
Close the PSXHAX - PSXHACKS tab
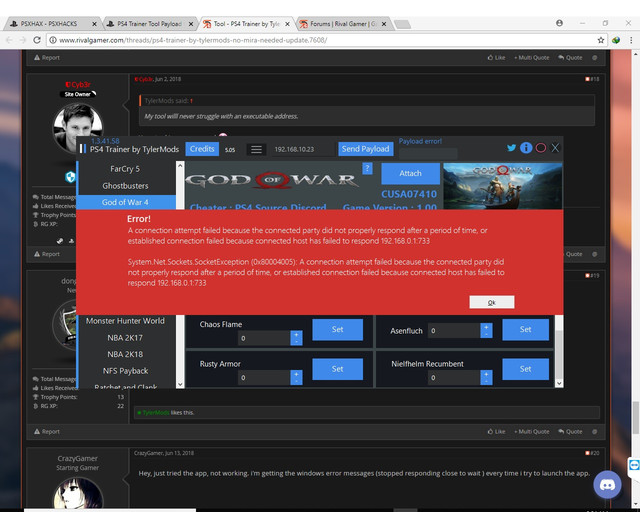(94, 24)
